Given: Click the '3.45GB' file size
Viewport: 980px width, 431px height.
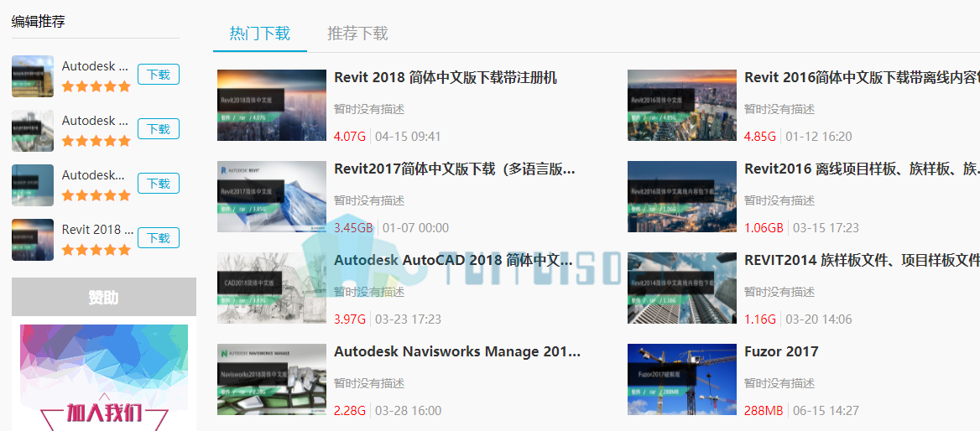Looking at the screenshot, I should [x=353, y=228].
